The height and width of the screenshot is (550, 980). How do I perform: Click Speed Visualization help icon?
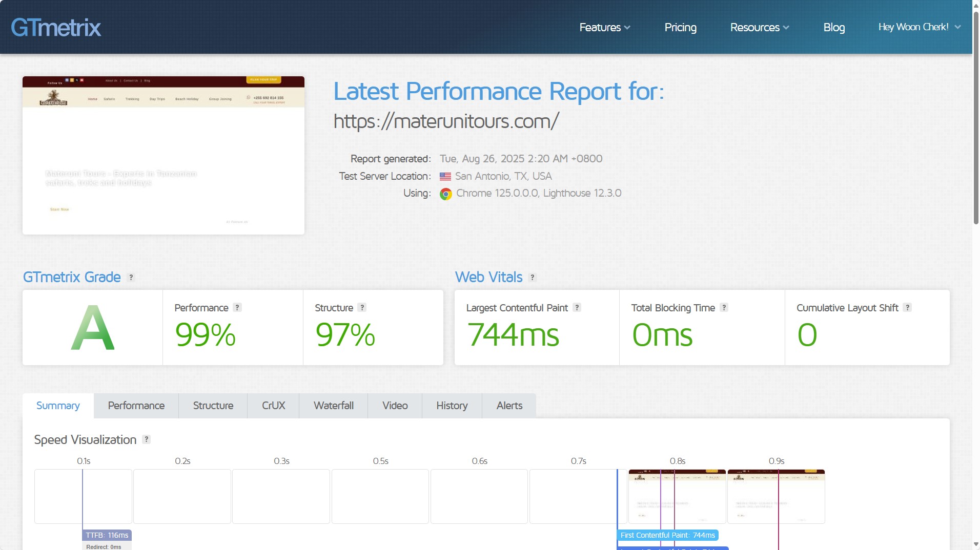point(146,439)
